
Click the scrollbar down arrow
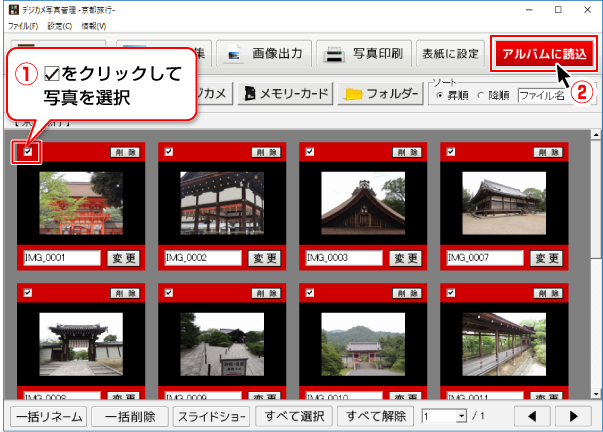pyautogui.click(x=596, y=394)
